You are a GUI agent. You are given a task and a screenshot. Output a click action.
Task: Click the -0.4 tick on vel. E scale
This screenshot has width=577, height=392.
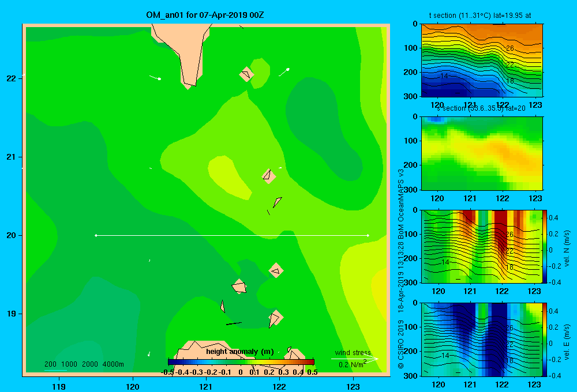[554, 375]
